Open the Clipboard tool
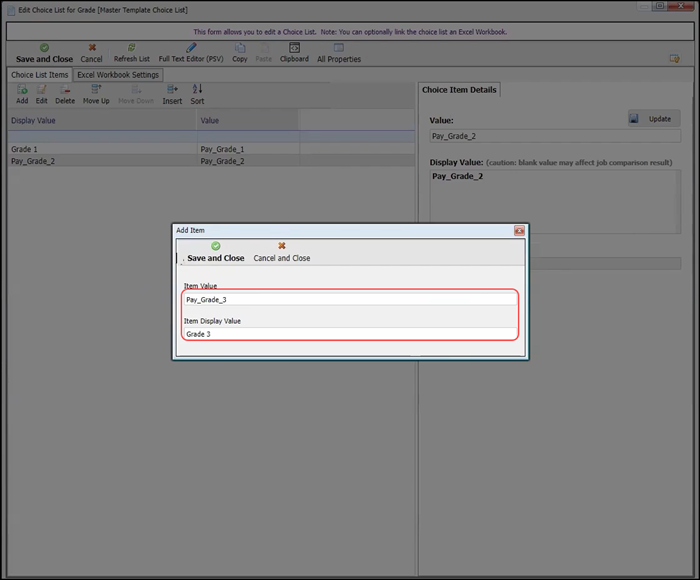The width and height of the screenshot is (700, 580). tap(294, 52)
